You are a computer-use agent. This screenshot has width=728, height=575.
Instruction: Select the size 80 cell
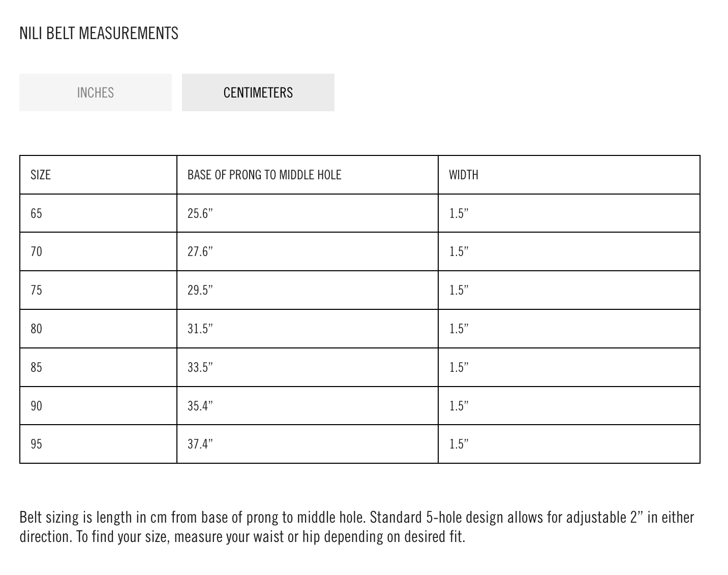37,329
